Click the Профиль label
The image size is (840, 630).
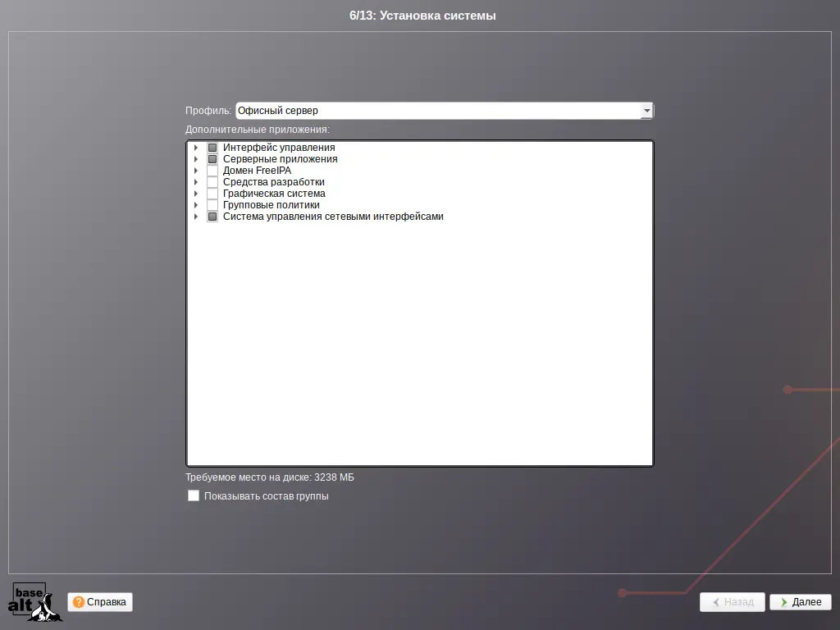(x=208, y=111)
